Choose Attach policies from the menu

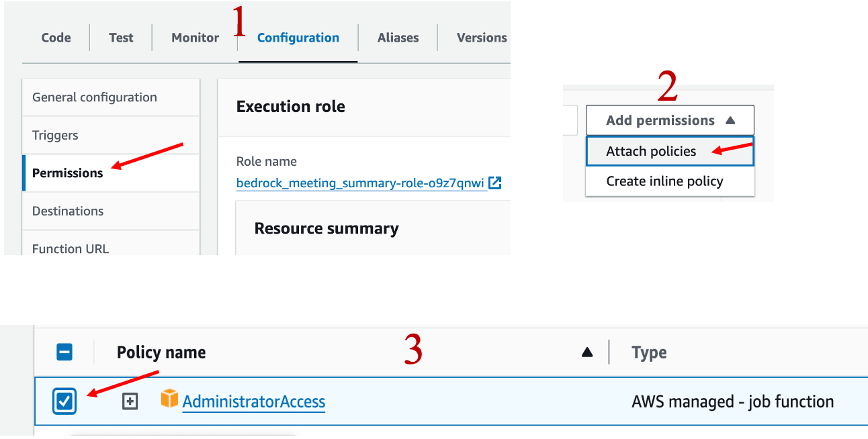pos(651,151)
